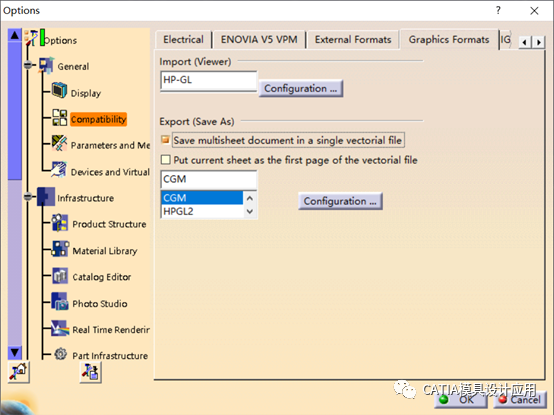Switch to the ENOVIA V5 VPM tab
The height and width of the screenshot is (415, 554).
tap(259, 39)
